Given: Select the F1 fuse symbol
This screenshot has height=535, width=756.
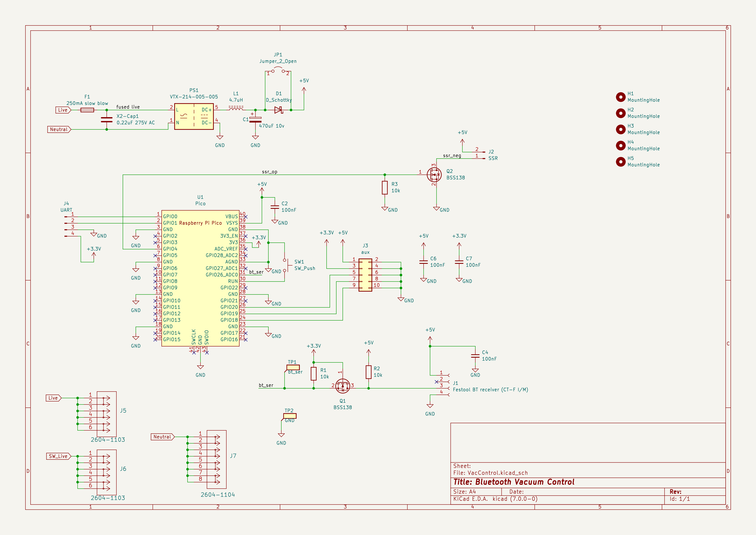Looking at the screenshot, I should pyautogui.click(x=87, y=110).
